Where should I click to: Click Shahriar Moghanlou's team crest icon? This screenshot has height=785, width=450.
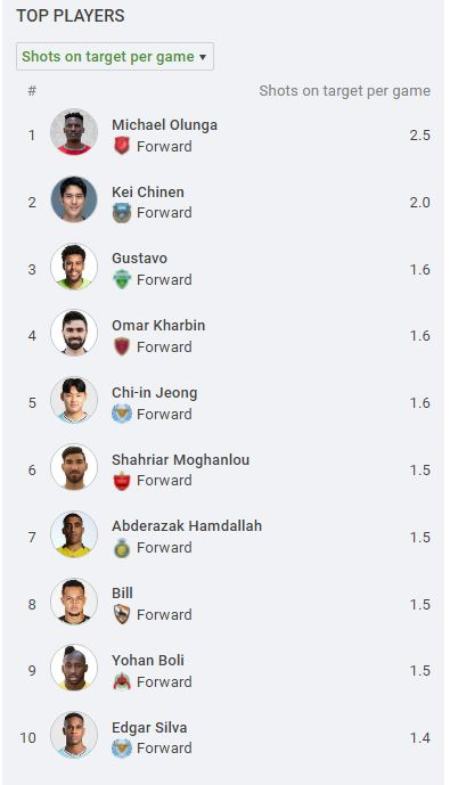122,481
